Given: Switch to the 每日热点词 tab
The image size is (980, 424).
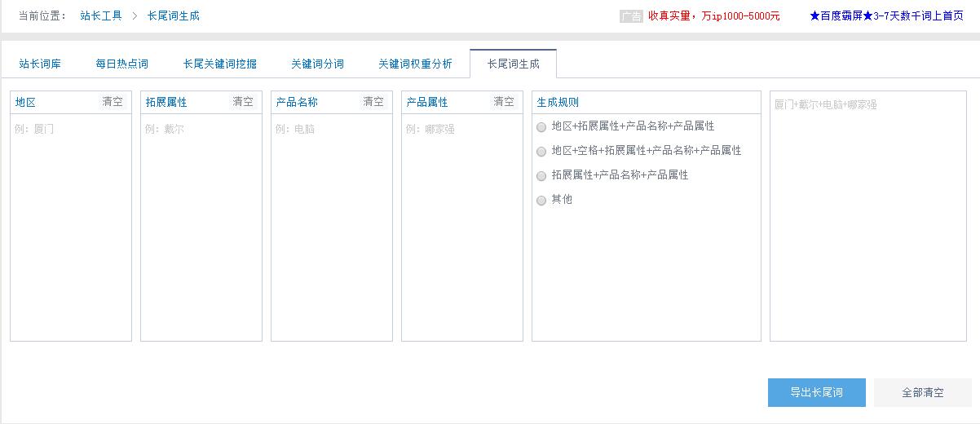Looking at the screenshot, I should click(121, 64).
